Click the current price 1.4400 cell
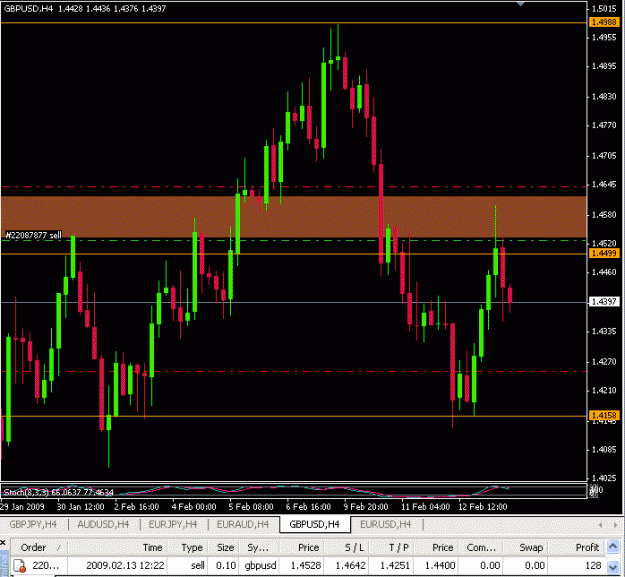 pos(440,565)
